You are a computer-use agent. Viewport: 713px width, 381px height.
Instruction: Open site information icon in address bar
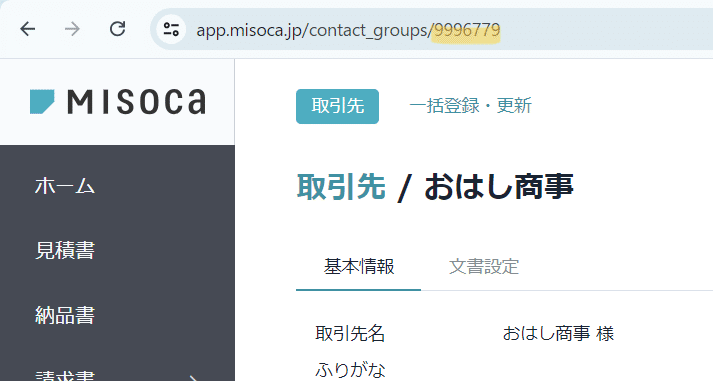coord(171,30)
